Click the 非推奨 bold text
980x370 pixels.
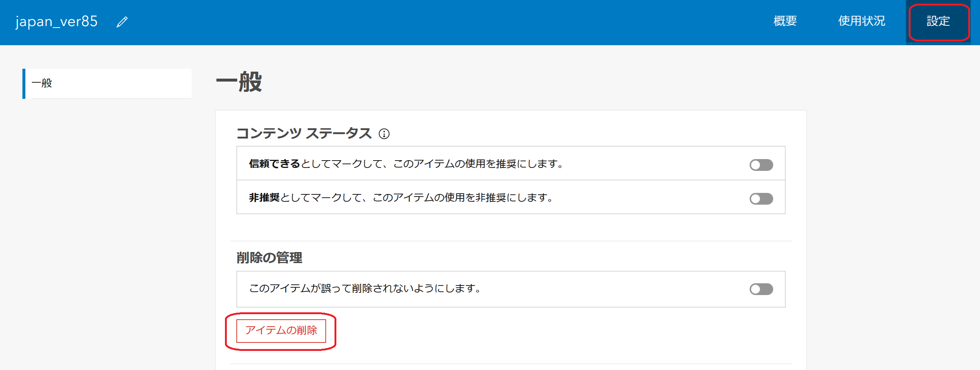coord(264,197)
